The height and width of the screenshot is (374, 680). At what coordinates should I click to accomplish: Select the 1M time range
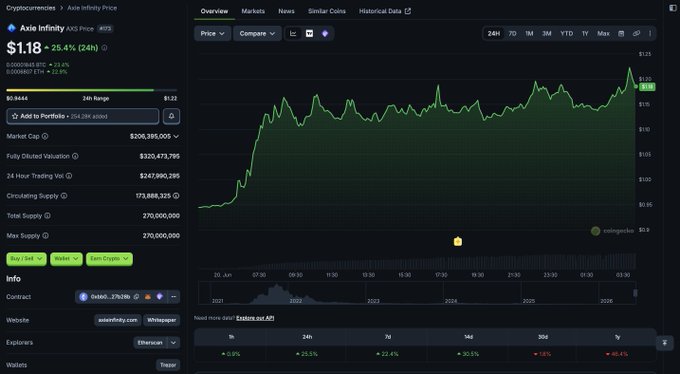[529, 33]
